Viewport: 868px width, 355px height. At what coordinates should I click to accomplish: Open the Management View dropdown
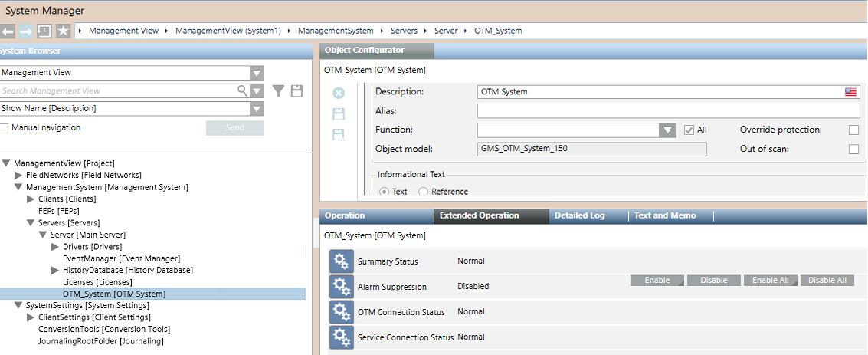[x=257, y=73]
